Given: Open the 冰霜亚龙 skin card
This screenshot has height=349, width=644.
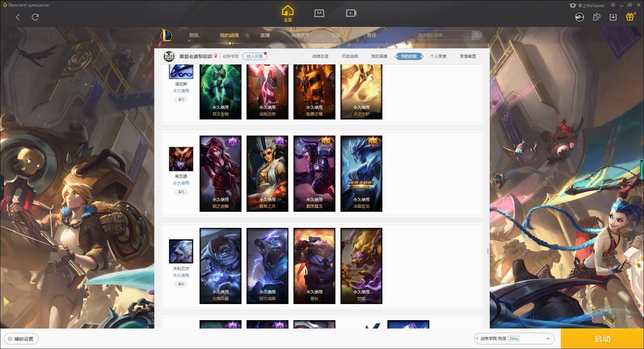Looking at the screenshot, I should coord(361,173).
